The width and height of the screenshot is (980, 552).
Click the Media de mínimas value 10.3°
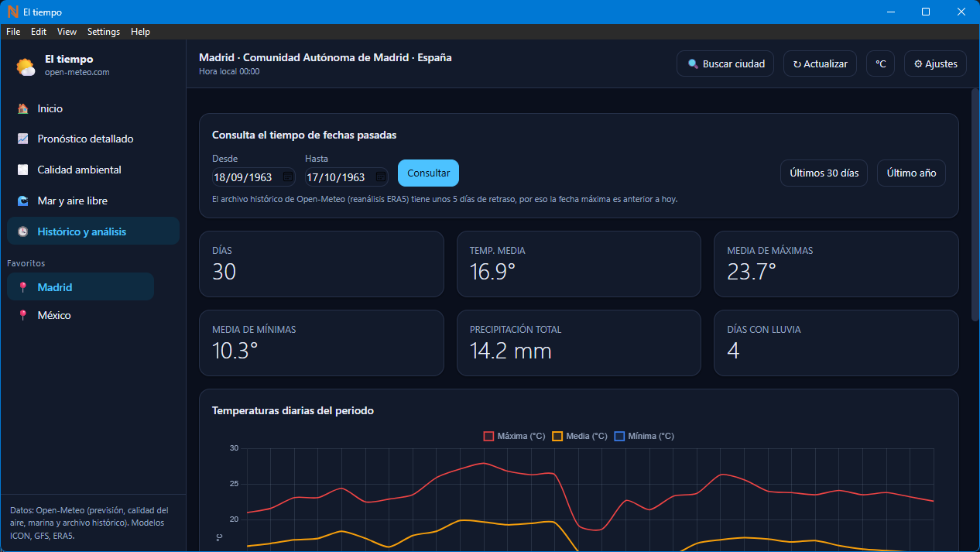tap(235, 351)
